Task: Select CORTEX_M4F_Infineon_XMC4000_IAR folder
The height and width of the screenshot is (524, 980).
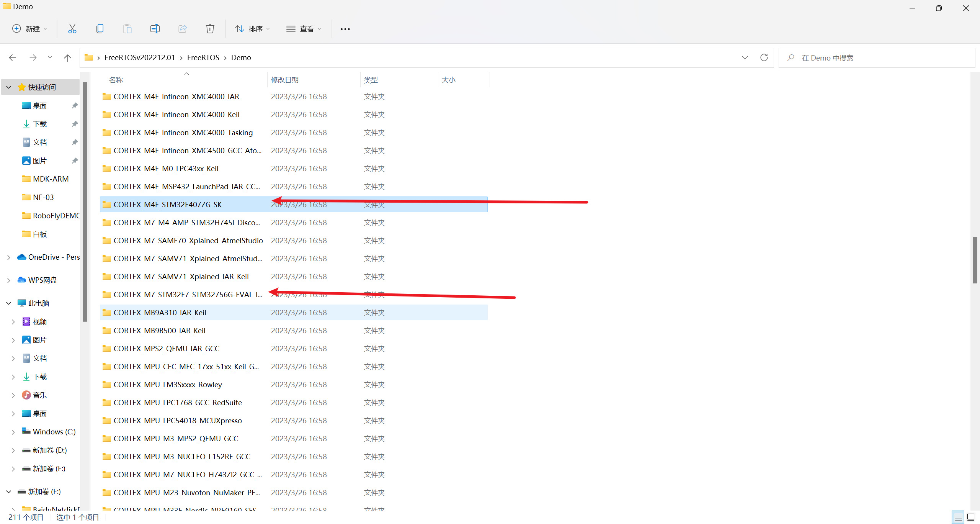Action: pos(294,97)
